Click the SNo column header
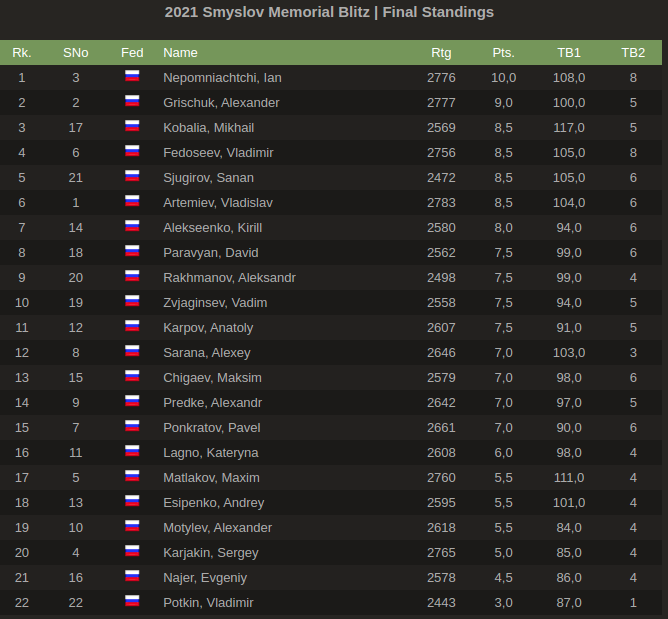Viewport: 668px width, 619px height. [x=75, y=52]
